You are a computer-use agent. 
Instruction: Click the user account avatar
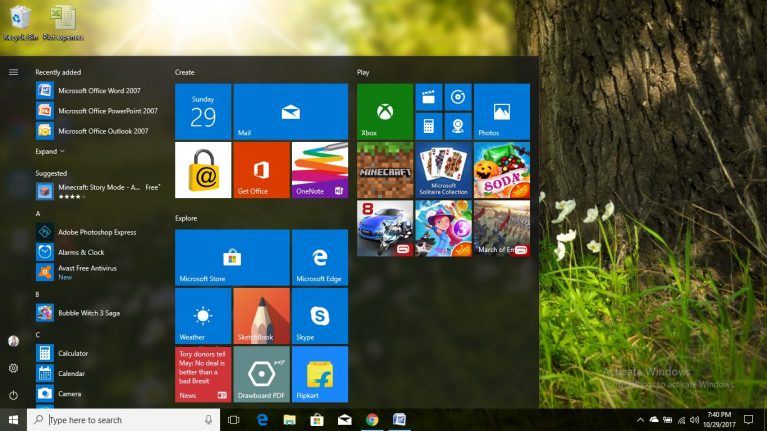13,341
